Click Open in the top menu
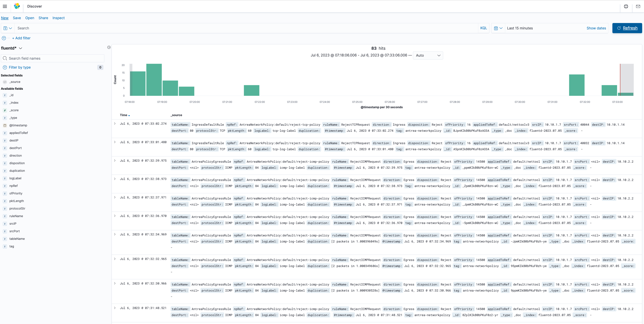Viewport: 644px width, 324px height. [30, 18]
